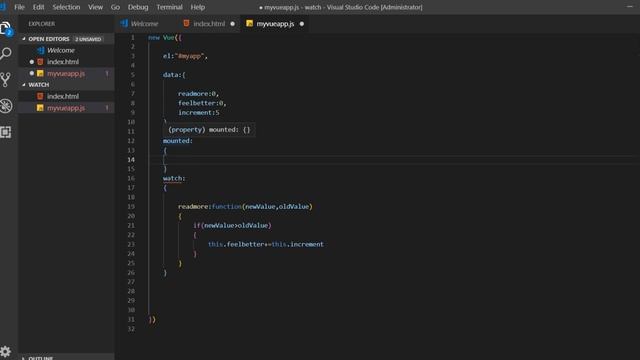Open index.html in WATCH folder
The width and height of the screenshot is (640, 360).
(x=63, y=96)
